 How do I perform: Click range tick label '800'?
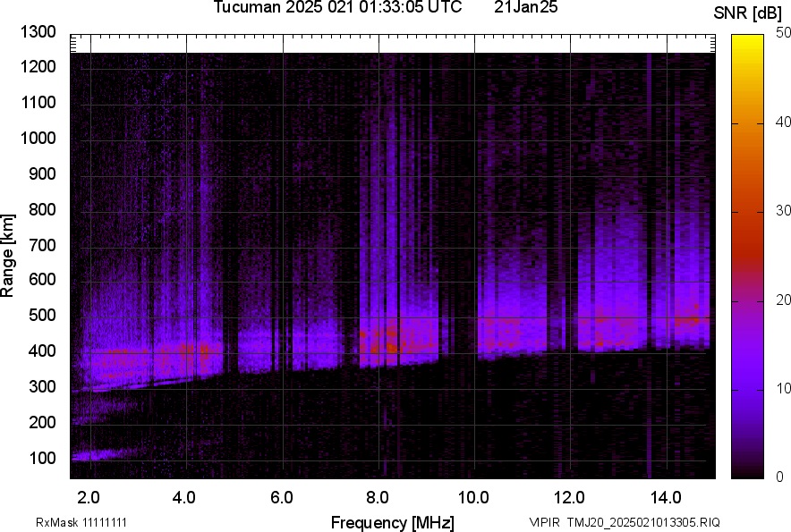[42, 209]
